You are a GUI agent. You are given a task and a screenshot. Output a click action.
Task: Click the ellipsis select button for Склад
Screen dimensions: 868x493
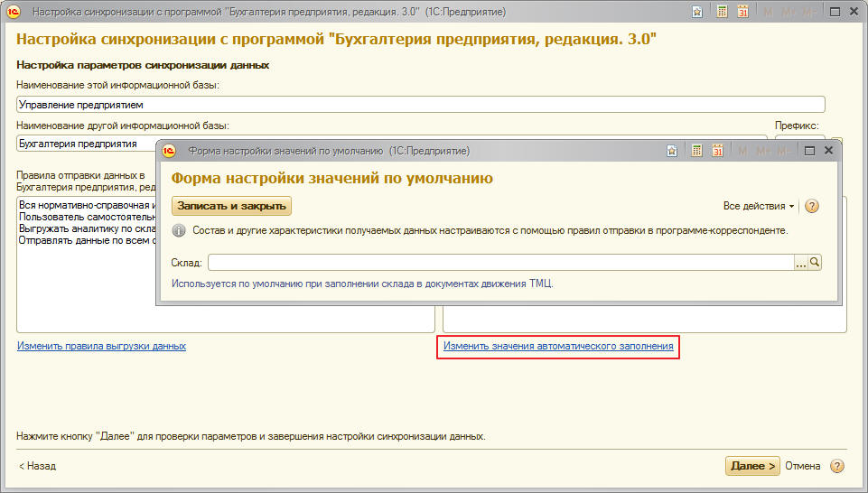[800, 263]
